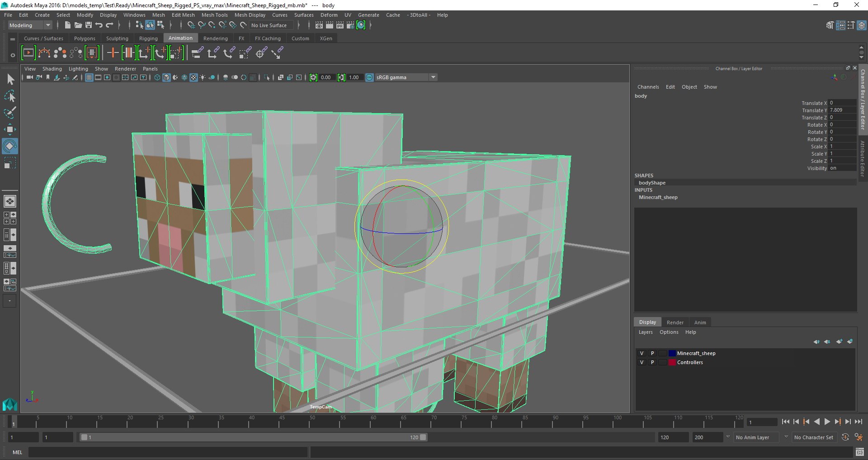
Task: Click the time range slider bar
Action: (x=253, y=437)
